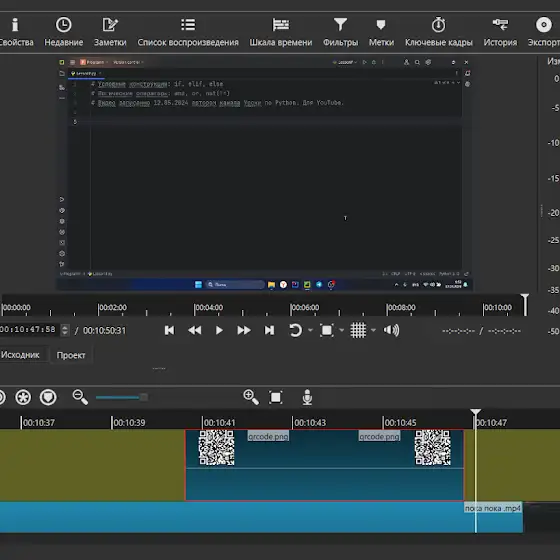The height and width of the screenshot is (560, 560).
Task: Click the -20 level on audio meter
Action: (x=554, y=213)
